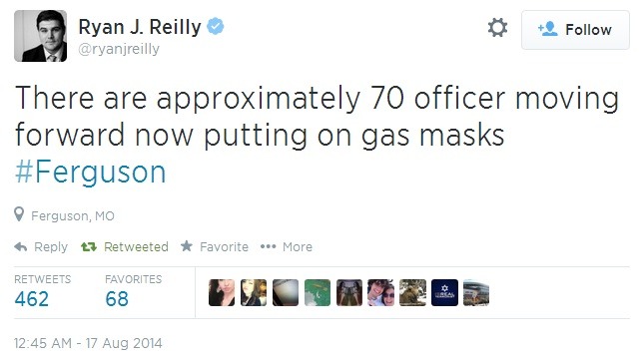Undo the Retweeted status

click(125, 247)
